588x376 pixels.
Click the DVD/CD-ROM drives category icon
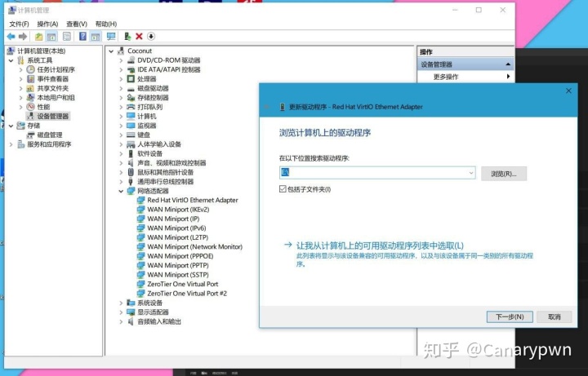tap(131, 60)
